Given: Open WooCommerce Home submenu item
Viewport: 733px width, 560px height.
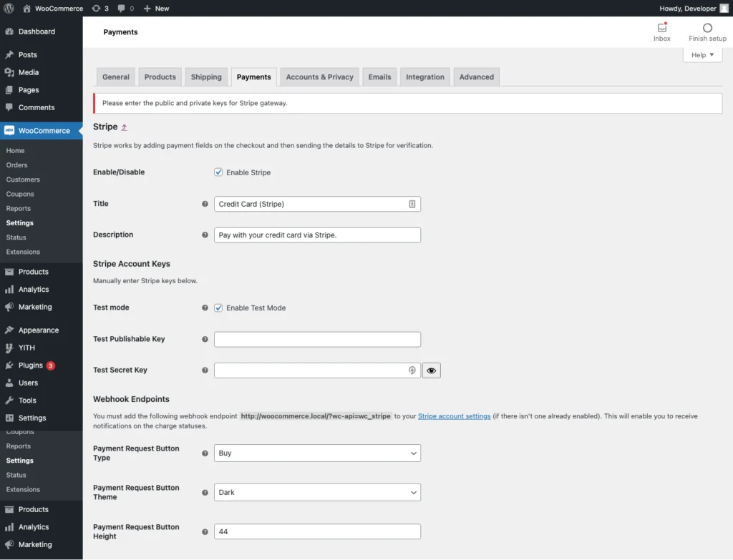Looking at the screenshot, I should pyautogui.click(x=16, y=151).
